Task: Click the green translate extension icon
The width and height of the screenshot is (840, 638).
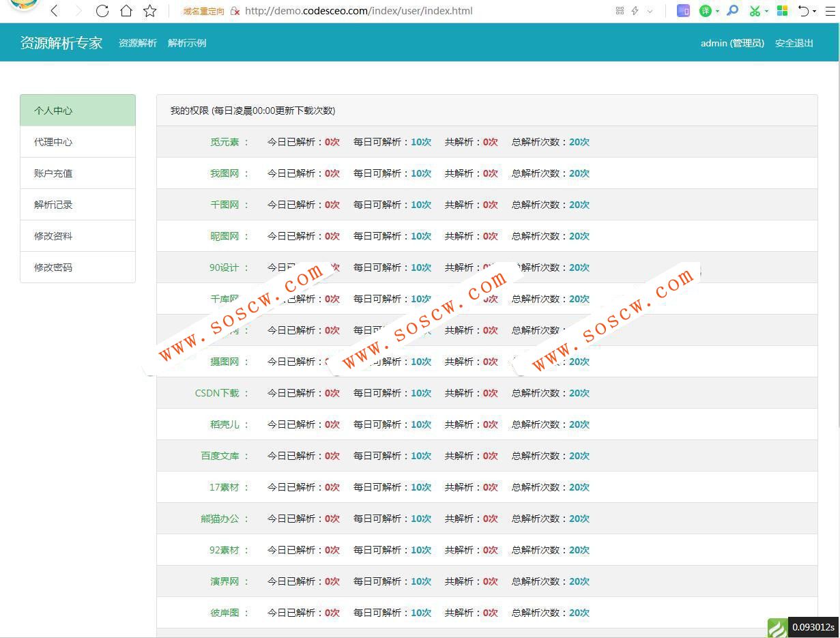Action: tap(706, 11)
